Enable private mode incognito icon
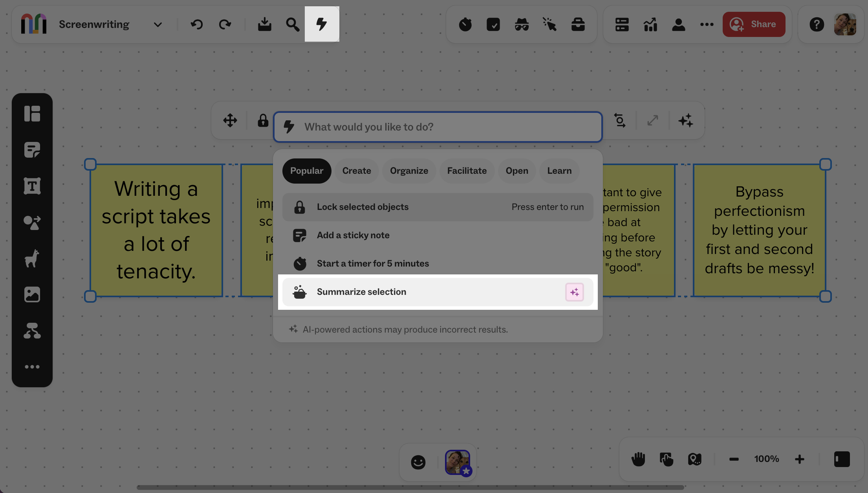Screen dimensions: 868x493 point(522,24)
